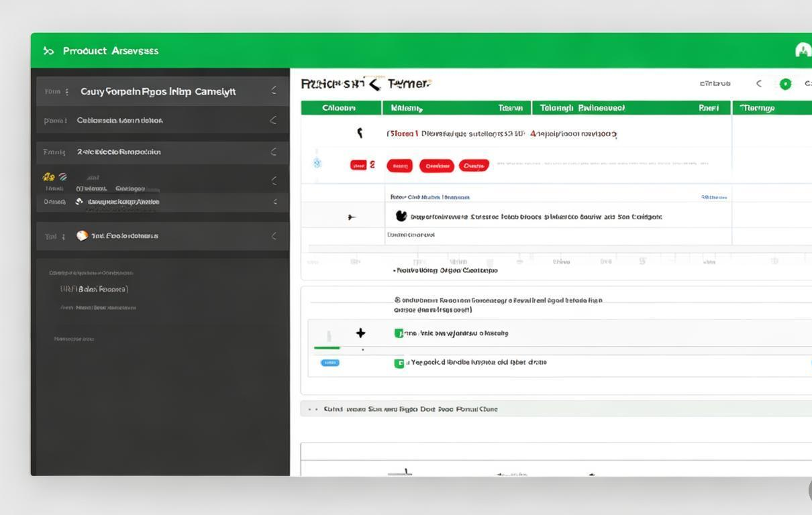
Task: Click the orange round icon in the sidebar
Action: point(82,235)
